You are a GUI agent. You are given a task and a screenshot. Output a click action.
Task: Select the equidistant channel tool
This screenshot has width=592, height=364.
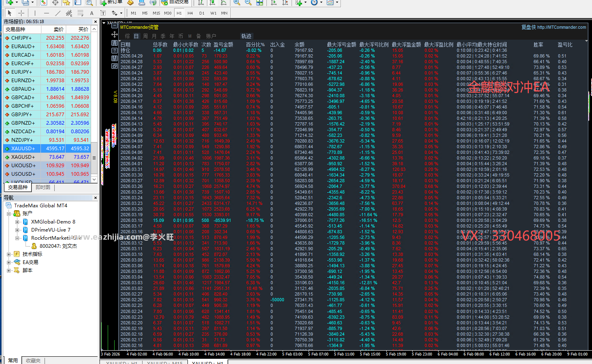pyautogui.click(x=69, y=13)
